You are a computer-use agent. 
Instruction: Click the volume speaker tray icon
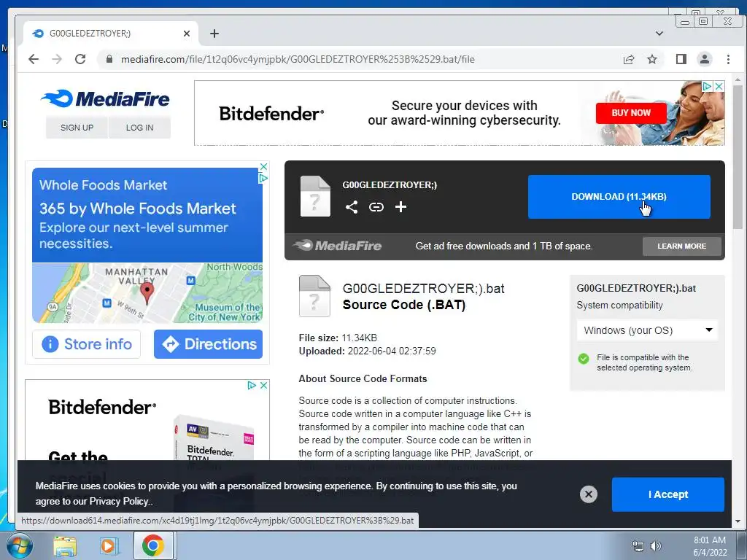pos(656,545)
